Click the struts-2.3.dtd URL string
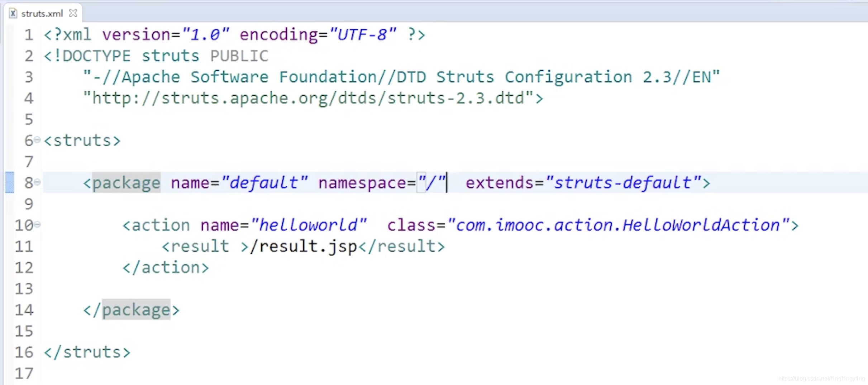 pos(308,98)
